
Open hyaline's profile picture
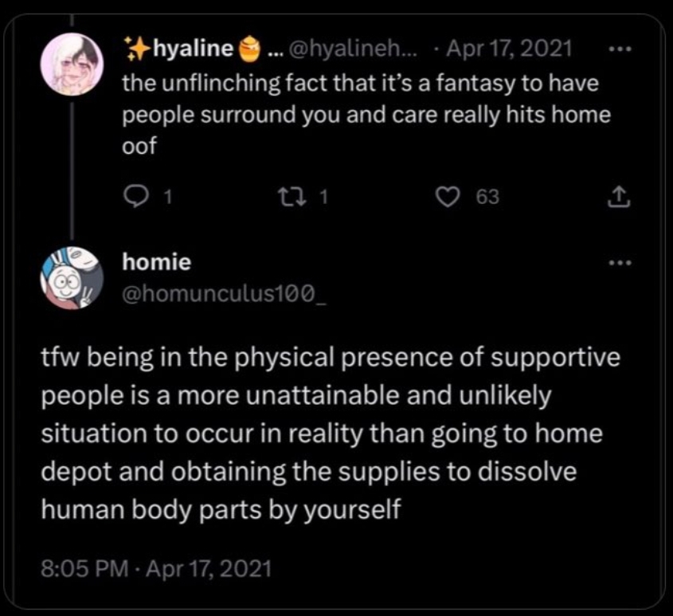point(72,65)
